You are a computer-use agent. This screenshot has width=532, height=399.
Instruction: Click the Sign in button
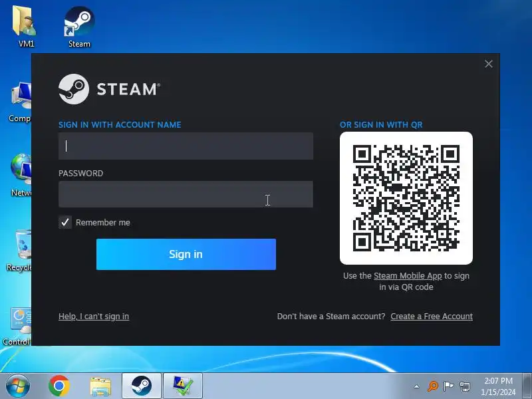[x=186, y=255]
